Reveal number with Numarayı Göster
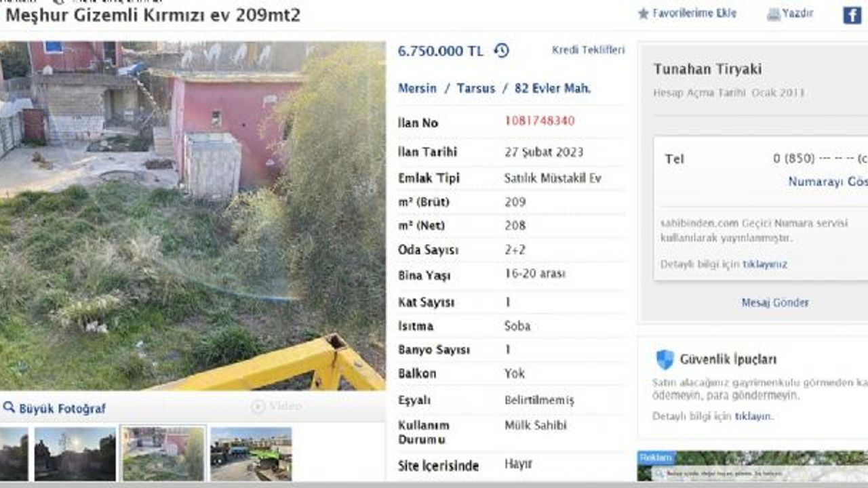The image size is (868, 488). [x=827, y=182]
